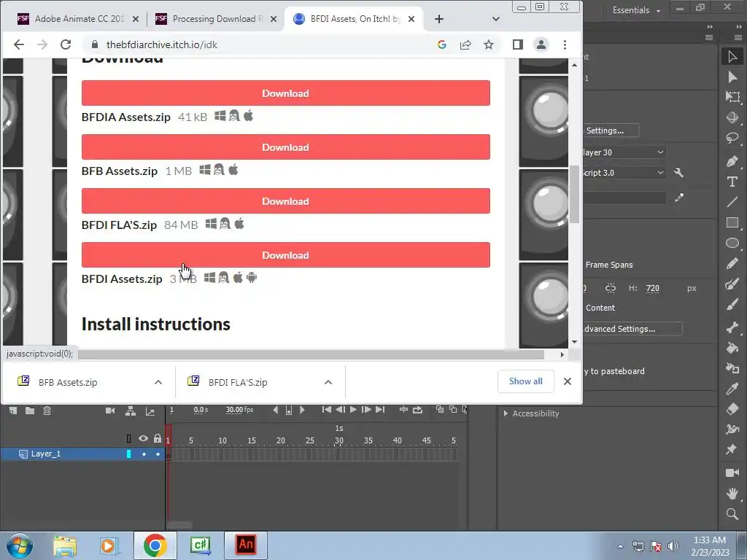This screenshot has height=560, width=747.
Task: Open a new Chrome tab
Action: pyautogui.click(x=438, y=19)
